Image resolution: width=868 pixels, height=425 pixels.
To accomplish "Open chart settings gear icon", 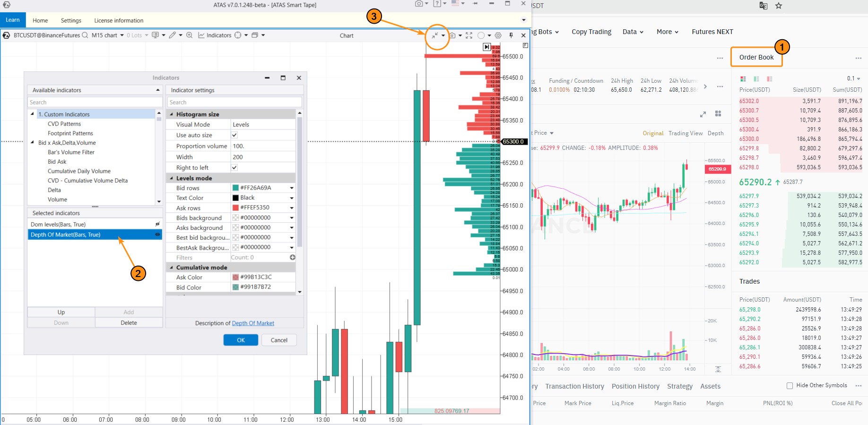I will pos(498,35).
